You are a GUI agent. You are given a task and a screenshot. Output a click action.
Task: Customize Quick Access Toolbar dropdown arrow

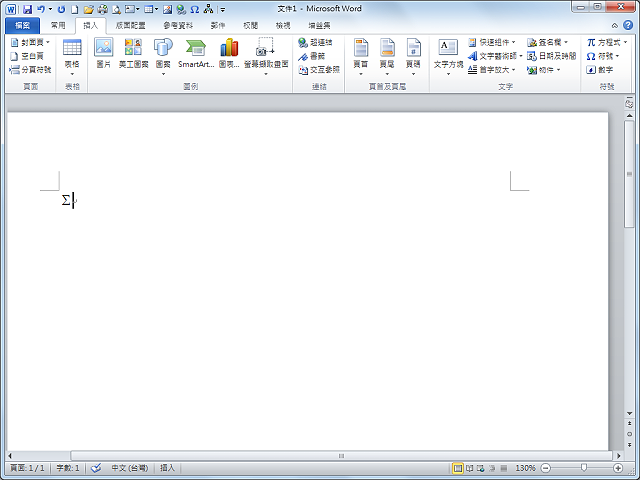[x=223, y=9]
